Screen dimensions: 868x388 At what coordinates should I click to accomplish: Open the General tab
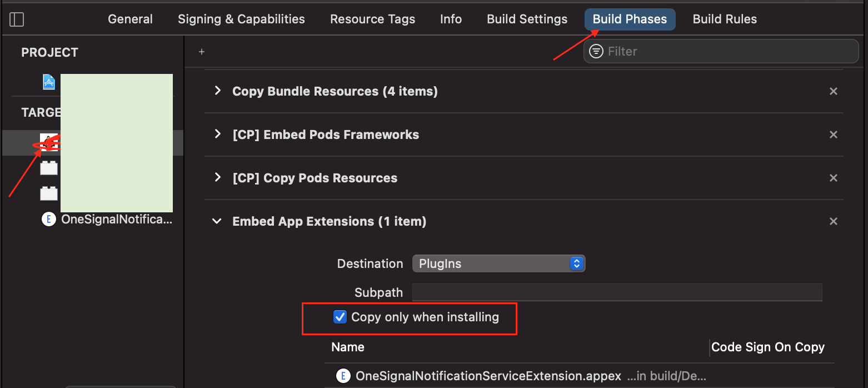click(129, 19)
